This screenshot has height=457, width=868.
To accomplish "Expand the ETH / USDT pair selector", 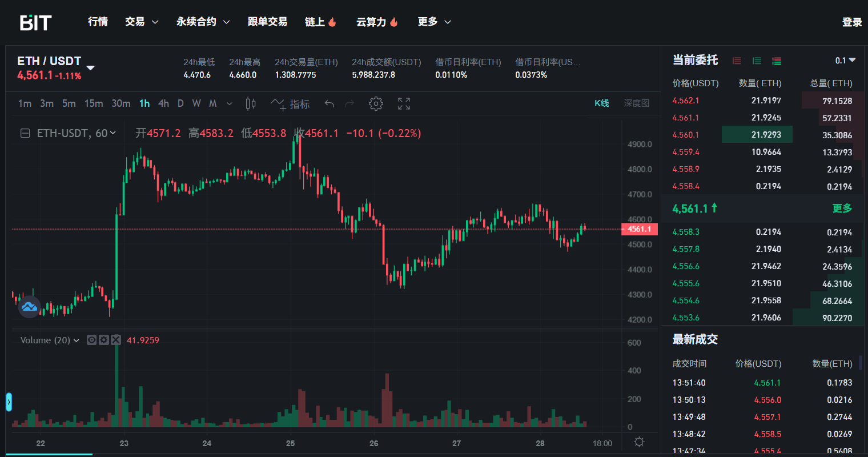I will tap(90, 67).
